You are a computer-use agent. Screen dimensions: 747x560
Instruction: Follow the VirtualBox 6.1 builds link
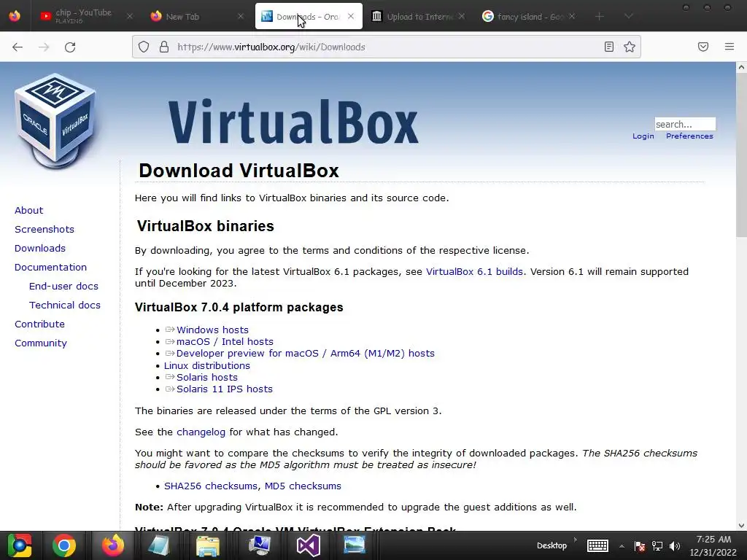pyautogui.click(x=474, y=272)
